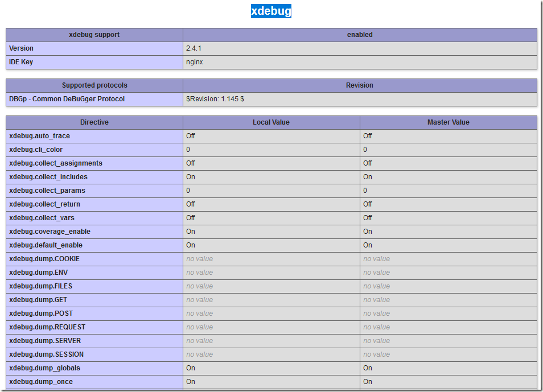Click the 'Supported protocols' header

pyautogui.click(x=94, y=85)
